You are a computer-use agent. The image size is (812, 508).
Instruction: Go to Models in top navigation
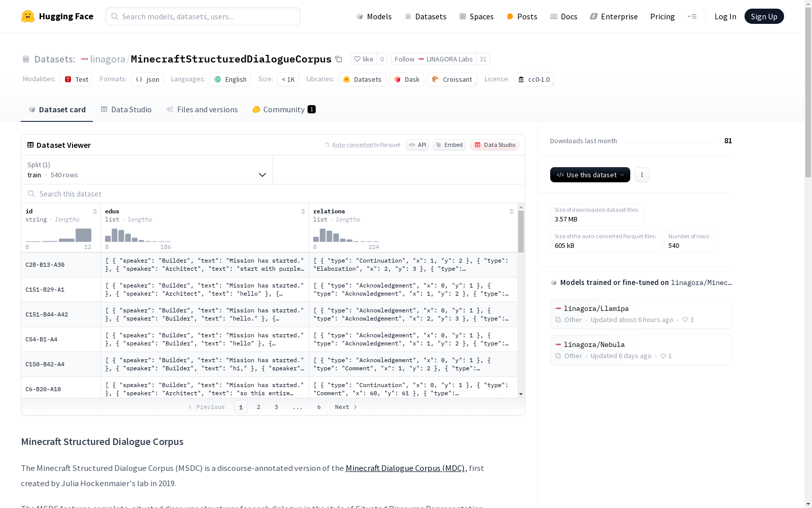(374, 16)
